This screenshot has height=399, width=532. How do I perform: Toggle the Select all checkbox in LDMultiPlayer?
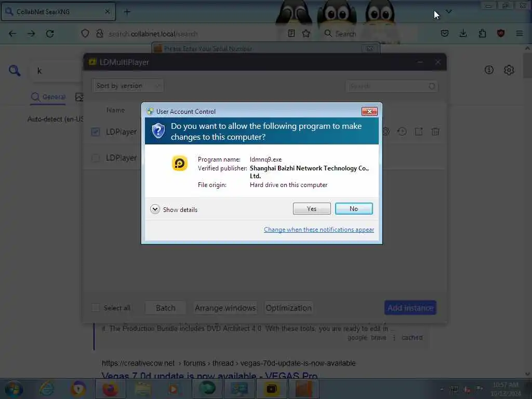click(x=96, y=308)
